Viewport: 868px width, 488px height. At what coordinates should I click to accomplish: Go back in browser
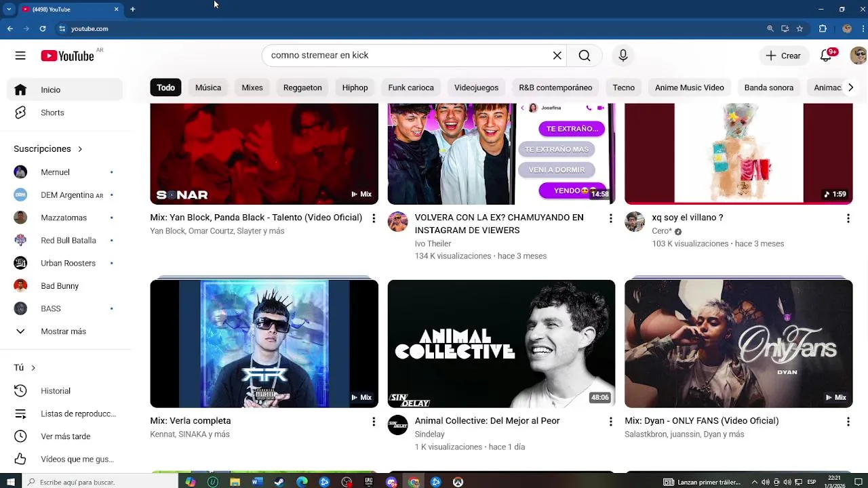tap(10, 28)
